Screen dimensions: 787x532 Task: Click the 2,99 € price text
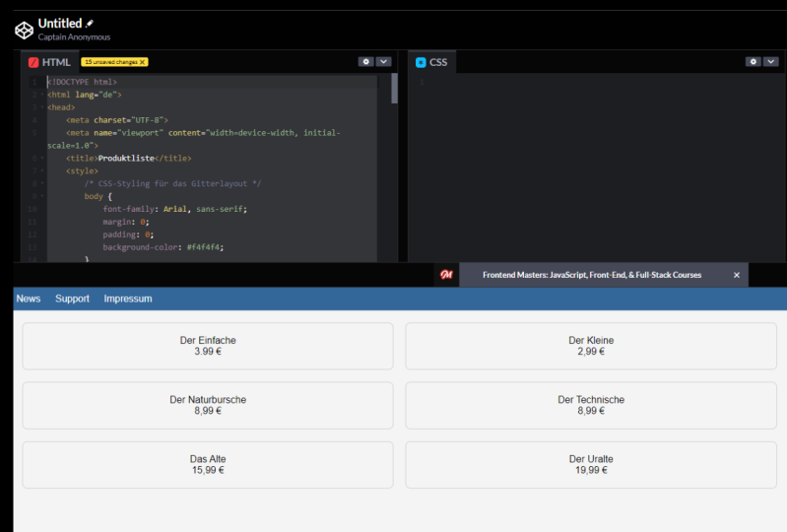pyautogui.click(x=591, y=352)
